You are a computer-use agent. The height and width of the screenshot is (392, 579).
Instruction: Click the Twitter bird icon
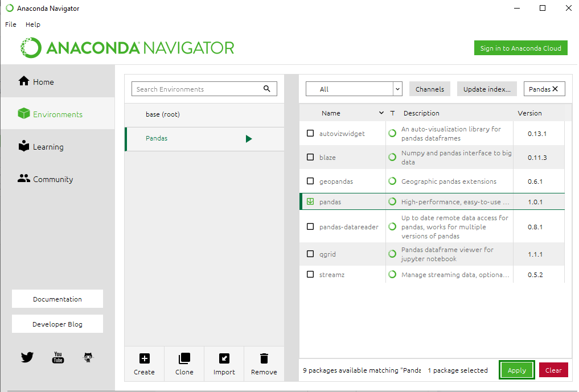(x=27, y=357)
